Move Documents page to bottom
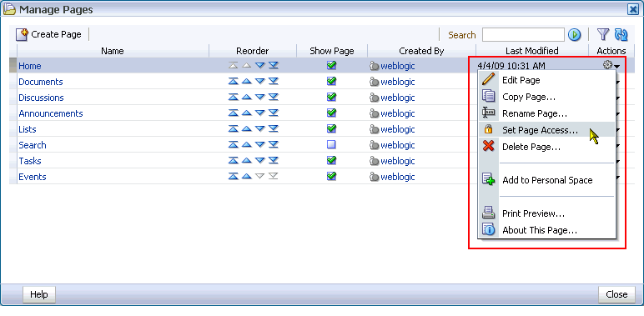The height and width of the screenshot is (316, 644). pyautogui.click(x=274, y=81)
